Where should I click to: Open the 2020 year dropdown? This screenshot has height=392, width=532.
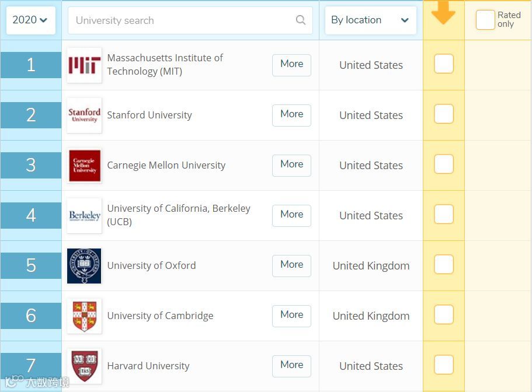pyautogui.click(x=30, y=20)
